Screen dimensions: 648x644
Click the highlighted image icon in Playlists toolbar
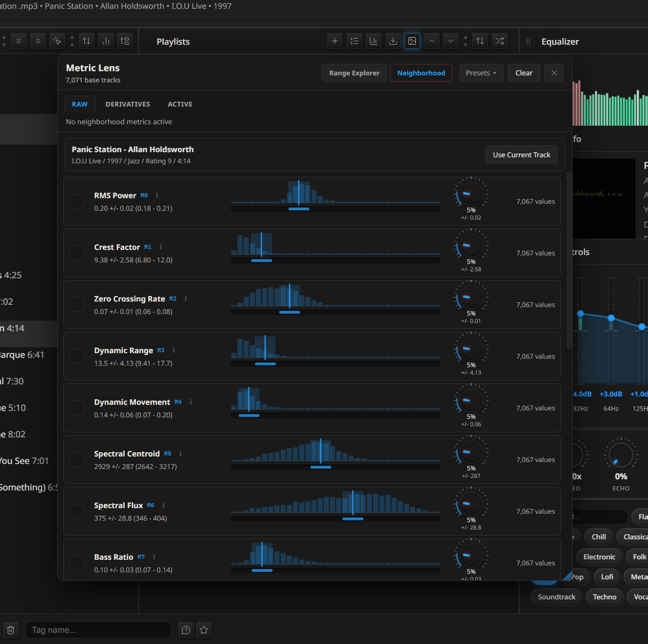[412, 41]
